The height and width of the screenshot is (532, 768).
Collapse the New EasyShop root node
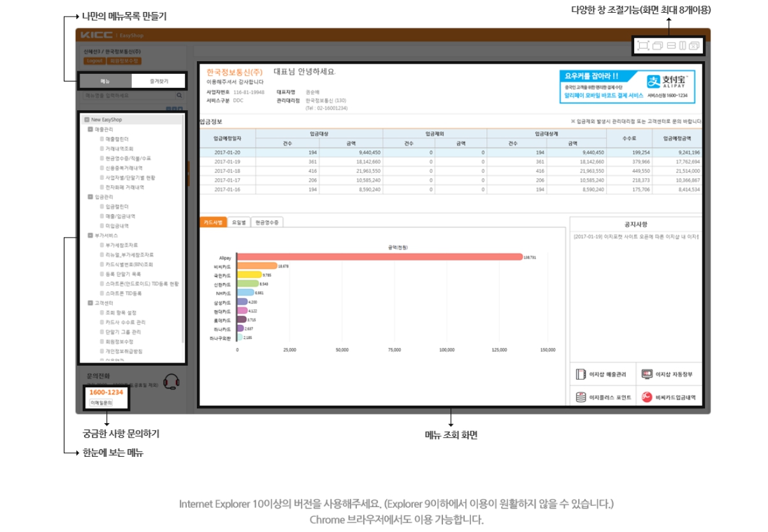[87, 119]
